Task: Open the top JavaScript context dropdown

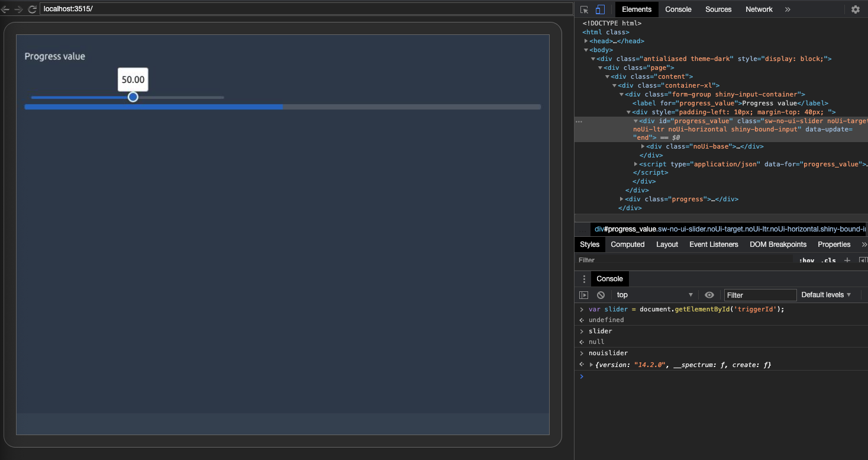Action: click(x=654, y=295)
